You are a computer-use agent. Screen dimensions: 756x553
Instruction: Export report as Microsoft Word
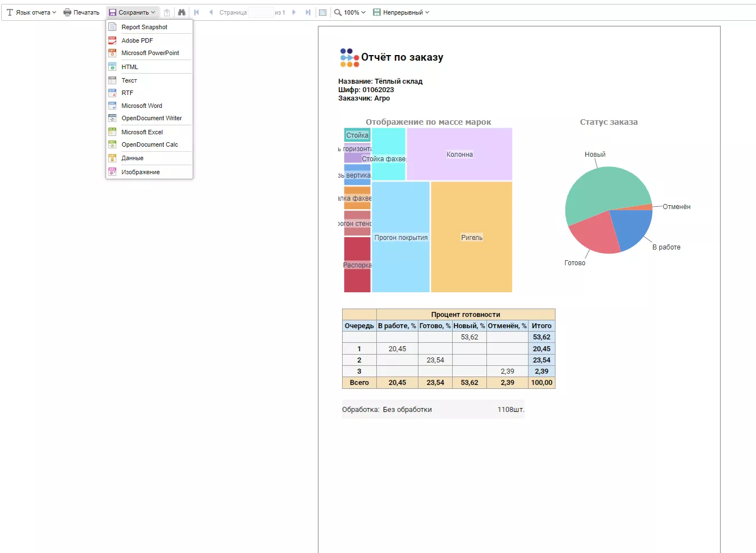click(142, 106)
